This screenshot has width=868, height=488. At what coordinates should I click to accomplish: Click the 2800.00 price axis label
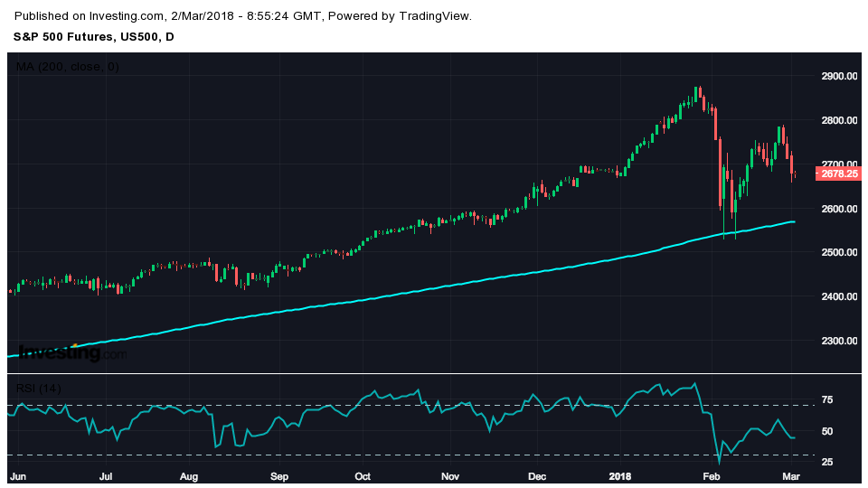839,120
